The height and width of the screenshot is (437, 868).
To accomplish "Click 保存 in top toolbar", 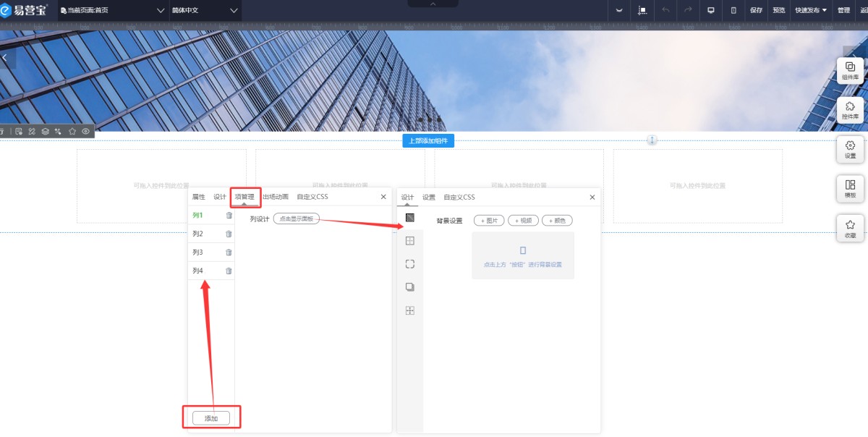I will coord(757,10).
